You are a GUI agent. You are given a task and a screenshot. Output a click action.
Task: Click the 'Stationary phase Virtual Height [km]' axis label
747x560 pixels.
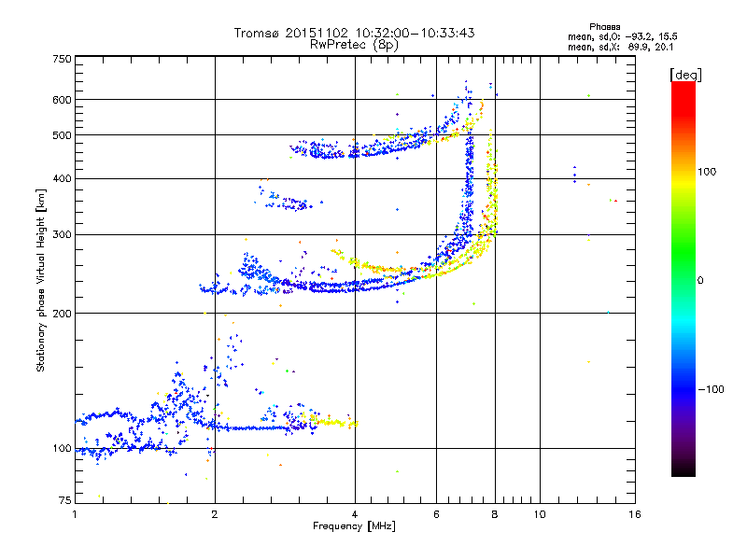[x=41, y=280]
